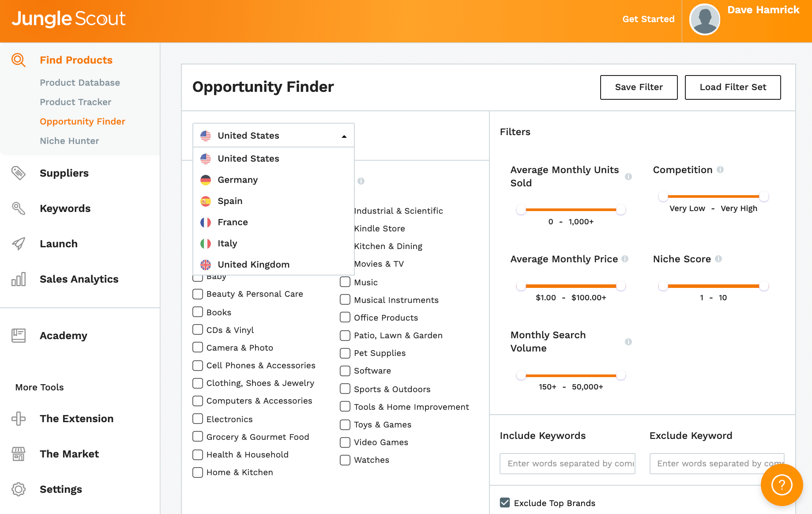Open The Extension puzzle icon
Viewport: 812px width, 514px height.
click(x=18, y=418)
